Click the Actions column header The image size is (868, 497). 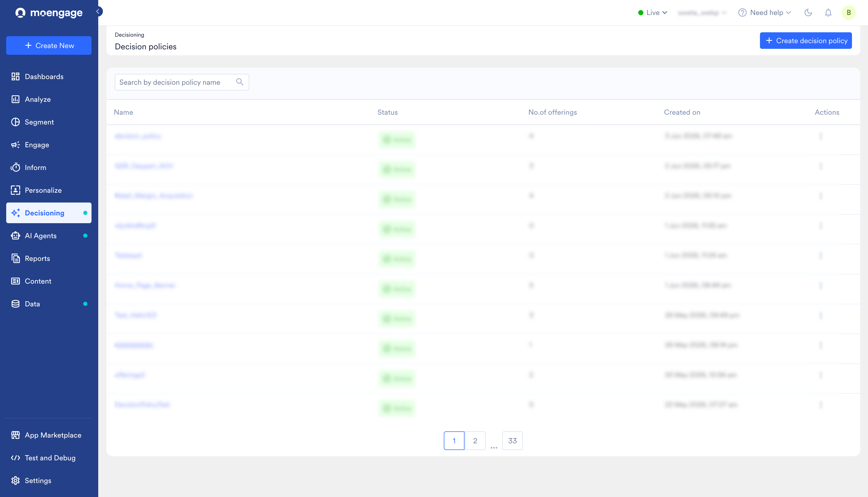click(827, 112)
